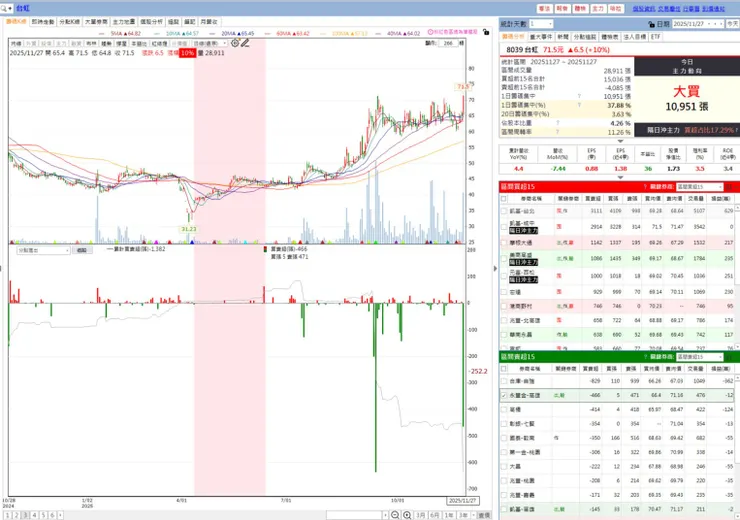
Task: Click help icon beside 1日籌碼集中(%)
Action: point(579,105)
